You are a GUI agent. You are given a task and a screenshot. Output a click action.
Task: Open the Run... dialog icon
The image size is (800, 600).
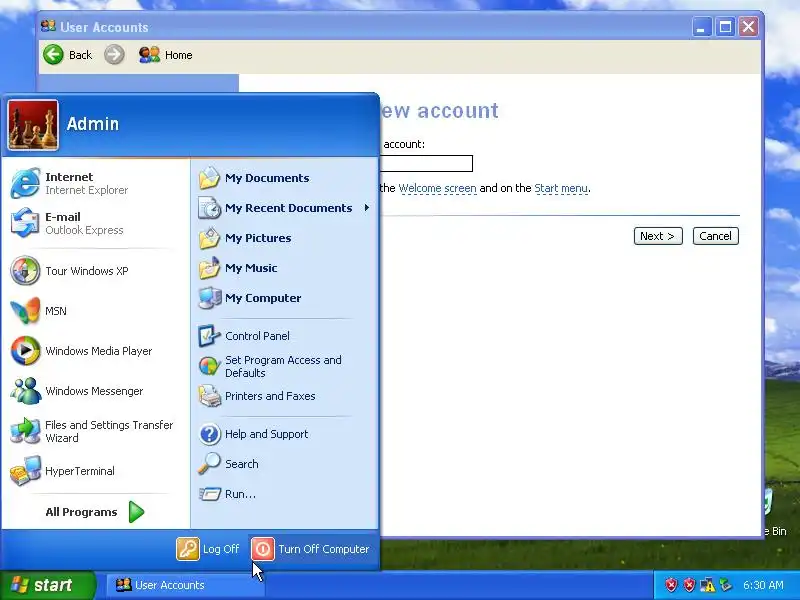tap(209, 494)
